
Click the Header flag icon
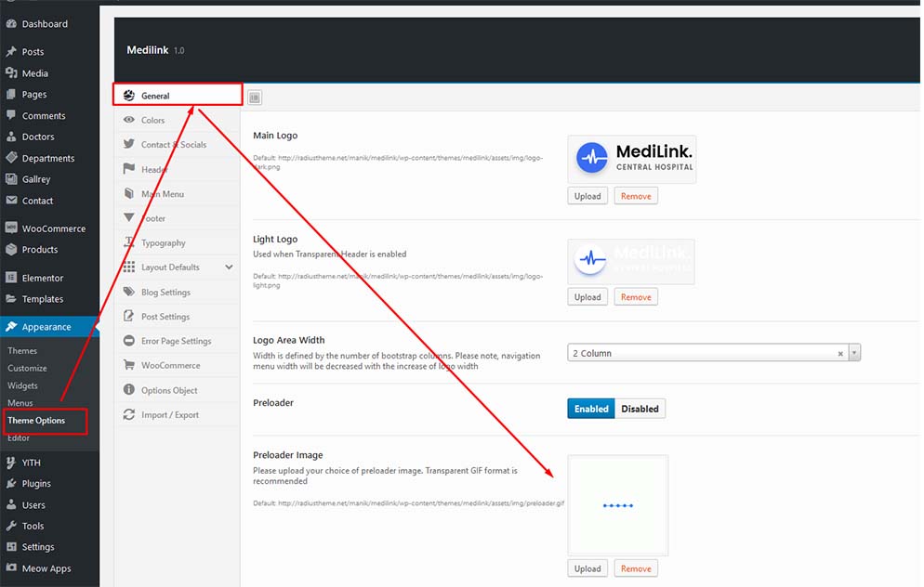(x=129, y=169)
